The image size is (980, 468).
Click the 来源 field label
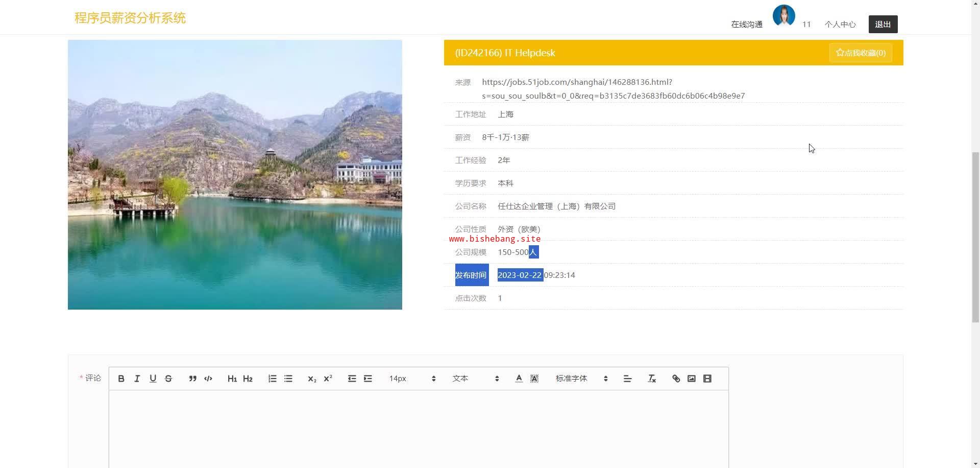point(463,82)
